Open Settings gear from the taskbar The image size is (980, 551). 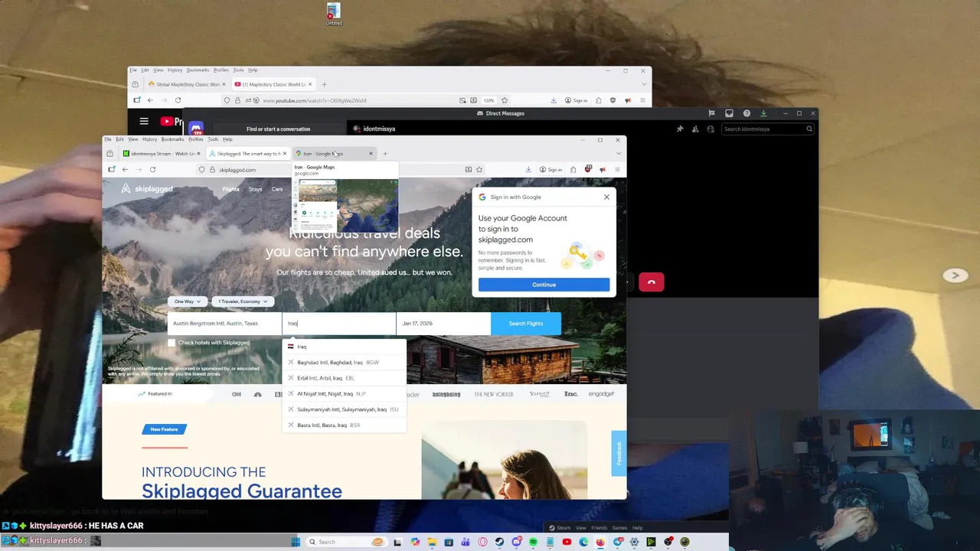tap(634, 542)
